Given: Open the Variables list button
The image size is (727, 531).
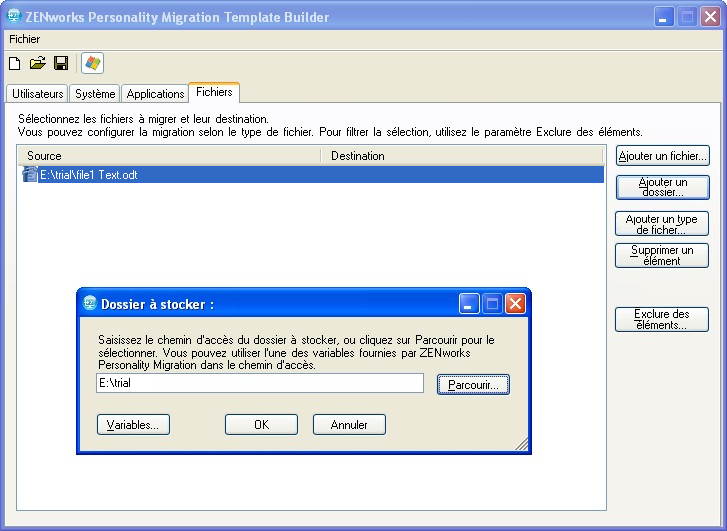Looking at the screenshot, I should [x=134, y=425].
